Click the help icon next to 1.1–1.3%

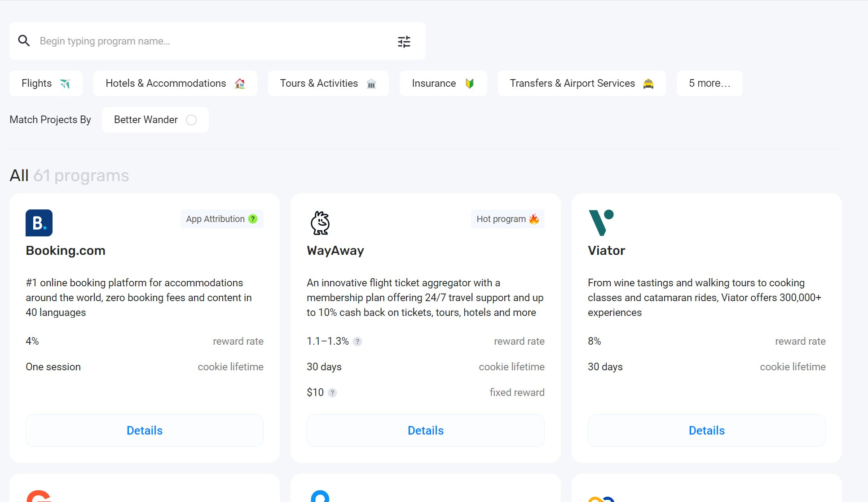pyautogui.click(x=357, y=342)
